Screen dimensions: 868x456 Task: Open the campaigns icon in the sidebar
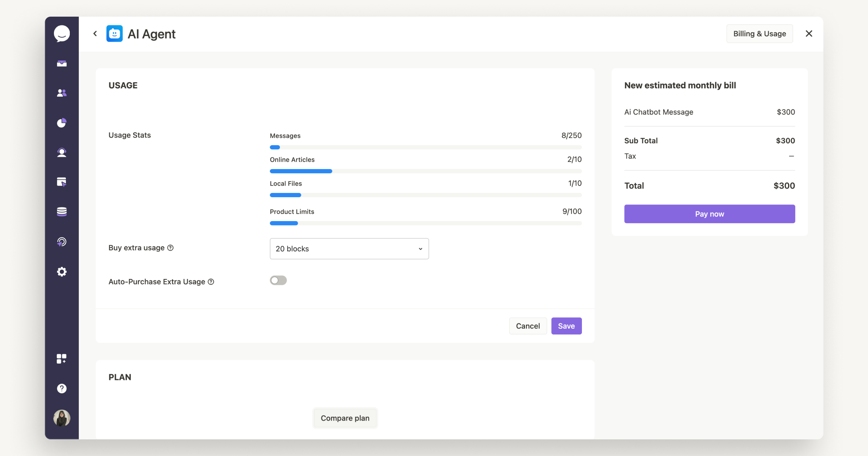click(x=61, y=182)
